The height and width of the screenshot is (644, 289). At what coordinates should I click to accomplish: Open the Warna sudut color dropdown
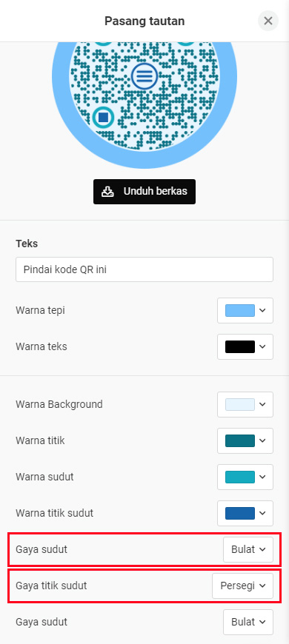[245, 477]
